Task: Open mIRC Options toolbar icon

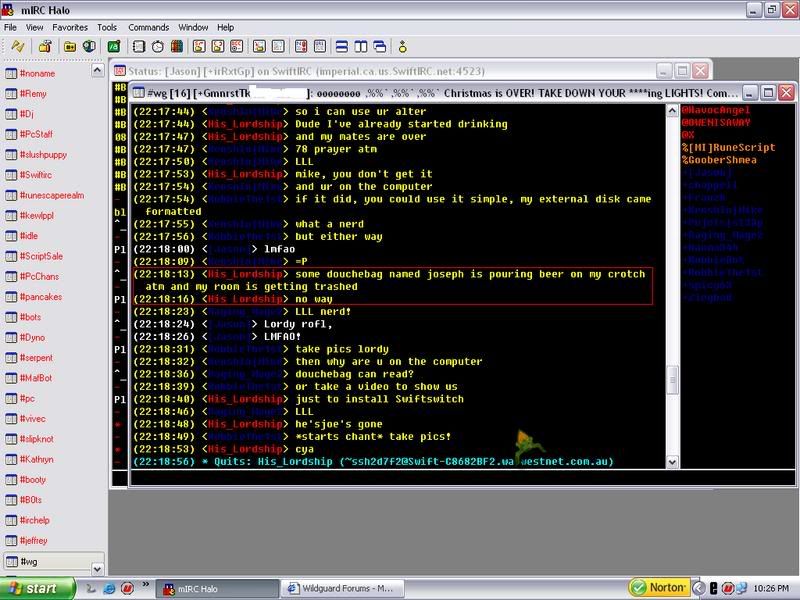Action: pos(45,46)
